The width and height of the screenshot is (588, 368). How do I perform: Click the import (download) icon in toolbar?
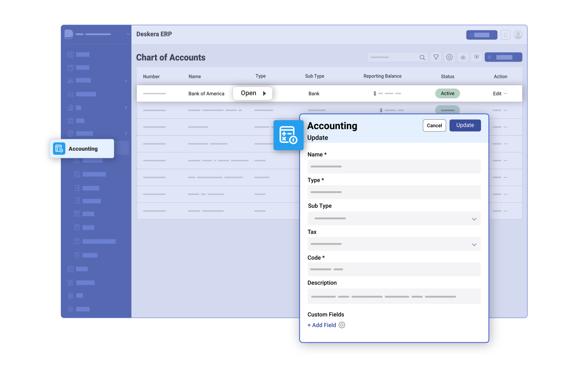(463, 57)
